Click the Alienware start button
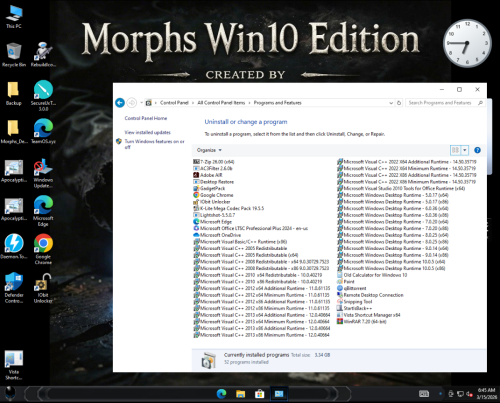500x403 pixels. point(10,394)
